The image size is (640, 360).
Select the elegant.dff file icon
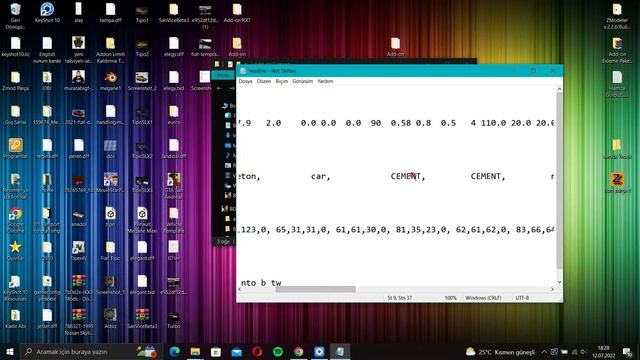tap(142, 251)
